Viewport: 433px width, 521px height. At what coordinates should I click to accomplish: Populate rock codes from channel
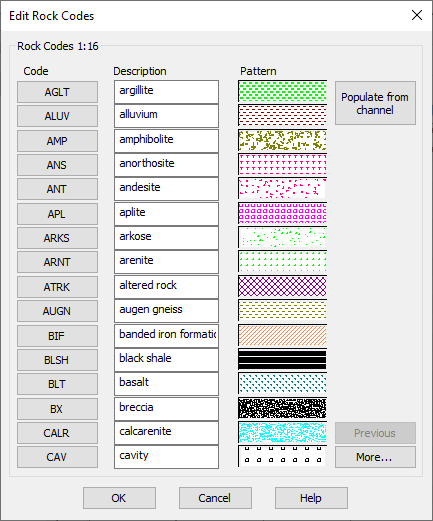pyautogui.click(x=375, y=103)
